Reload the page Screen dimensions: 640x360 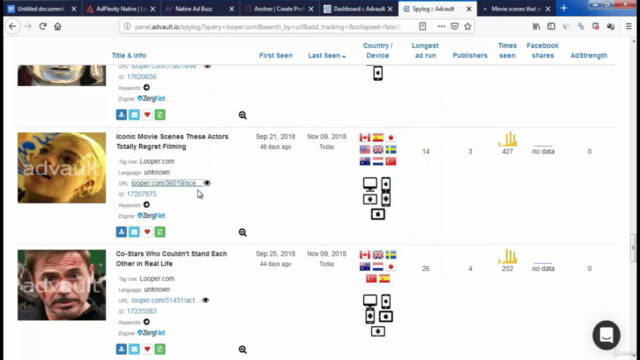click(42, 27)
